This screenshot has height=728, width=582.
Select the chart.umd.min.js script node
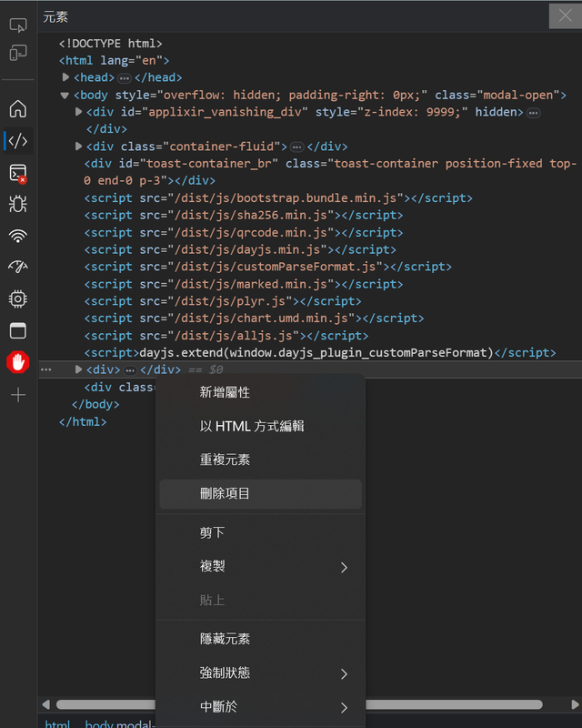254,318
